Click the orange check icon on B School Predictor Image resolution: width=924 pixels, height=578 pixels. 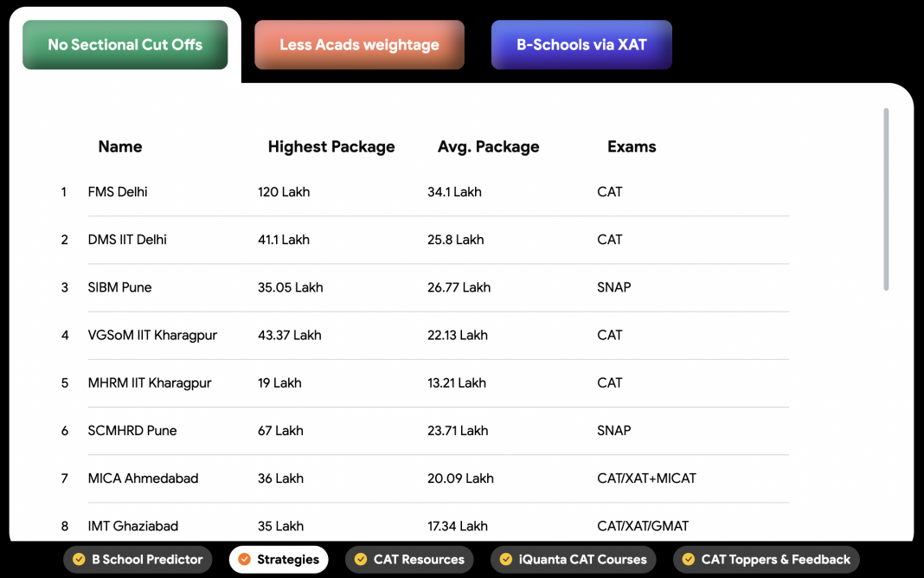click(x=78, y=560)
